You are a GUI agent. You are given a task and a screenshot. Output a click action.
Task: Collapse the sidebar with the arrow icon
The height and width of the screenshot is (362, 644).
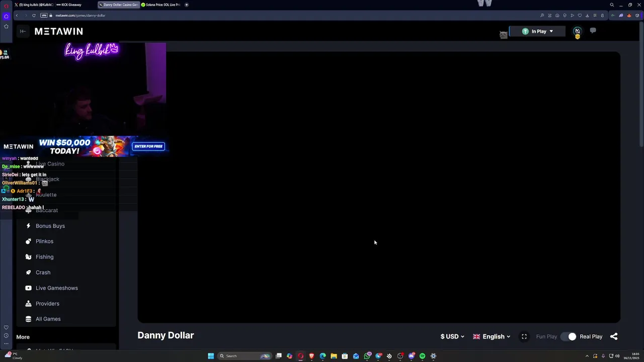(x=23, y=31)
